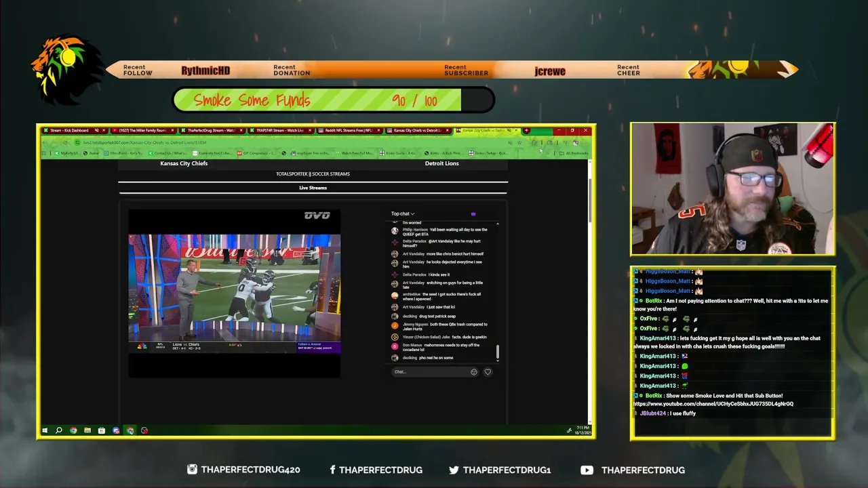Image resolution: width=868 pixels, height=488 pixels.
Task: Click TOTALSPORTEK || SOCCER STREAMS link
Action: (x=313, y=174)
